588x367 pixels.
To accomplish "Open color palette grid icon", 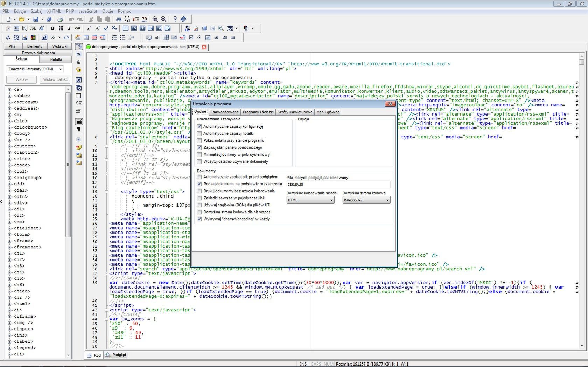I will coord(33,37).
